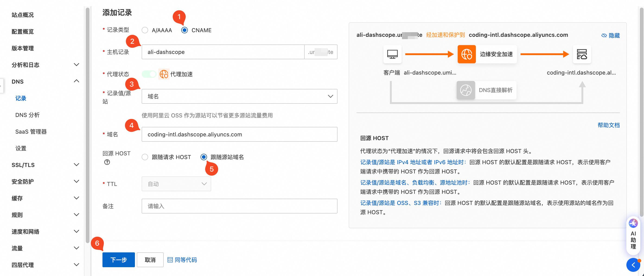Expand the 四层代理 sidebar section

pyautogui.click(x=77, y=265)
